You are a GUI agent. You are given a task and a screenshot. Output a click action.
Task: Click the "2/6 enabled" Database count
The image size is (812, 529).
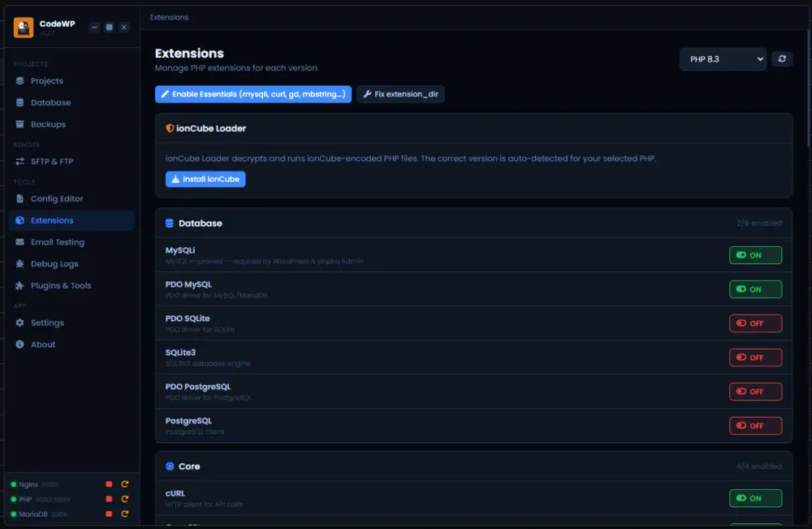click(x=759, y=223)
